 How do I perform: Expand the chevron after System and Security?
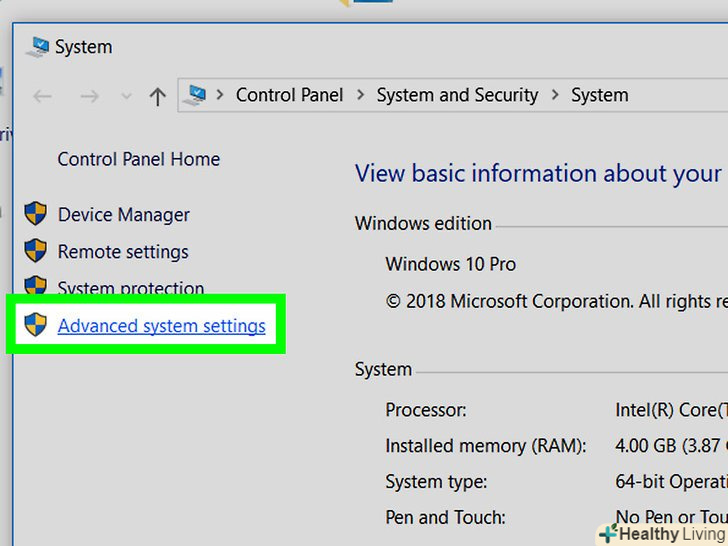point(555,96)
